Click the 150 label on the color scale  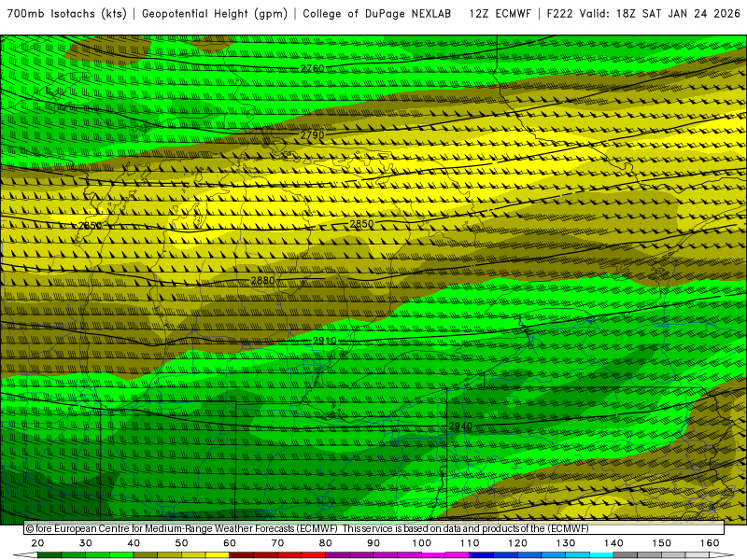pos(661,543)
